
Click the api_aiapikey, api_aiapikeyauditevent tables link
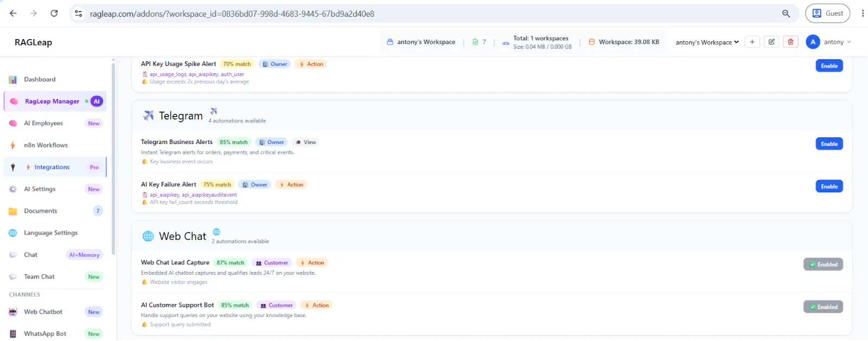(x=193, y=195)
